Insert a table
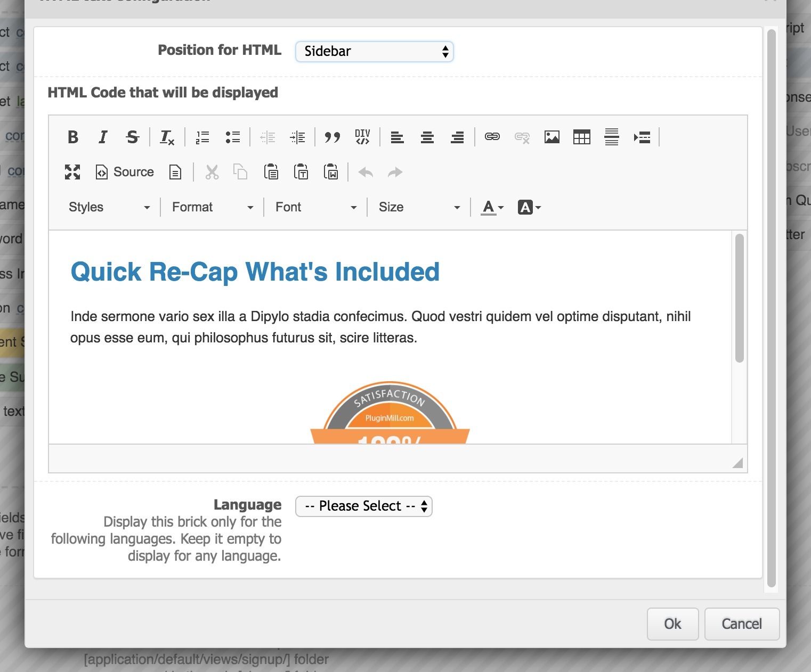Viewport: 811px width, 672px height. click(581, 137)
